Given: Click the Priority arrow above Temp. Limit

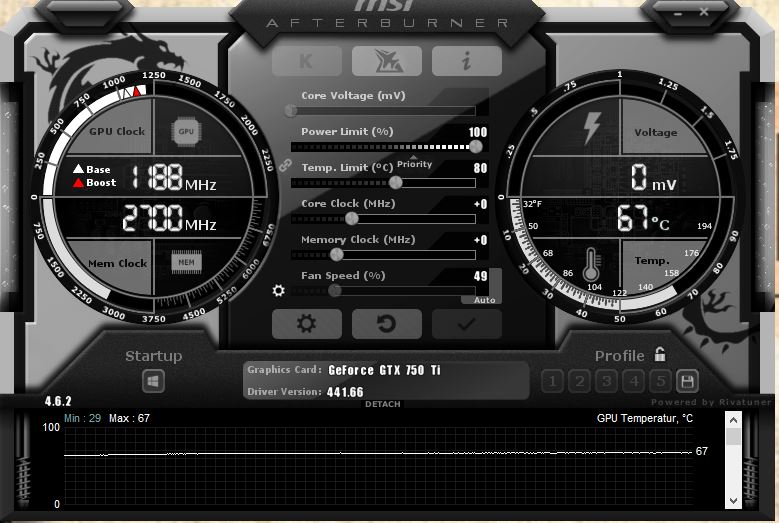Looking at the screenshot, I should coord(414,157).
